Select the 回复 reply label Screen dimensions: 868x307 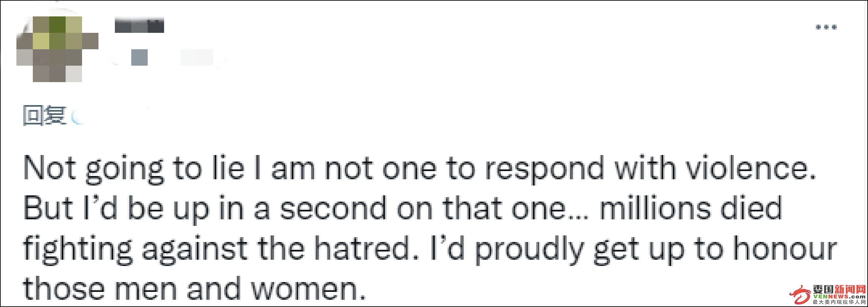pyautogui.click(x=45, y=116)
